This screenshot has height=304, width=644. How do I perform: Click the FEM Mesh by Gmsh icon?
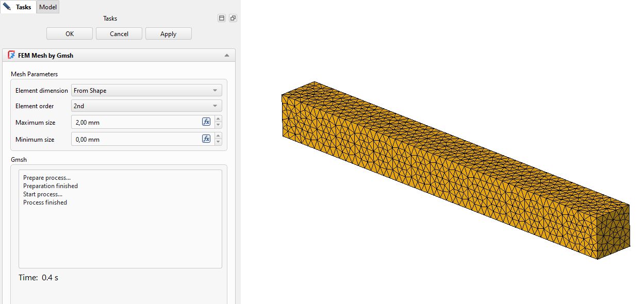coord(11,55)
